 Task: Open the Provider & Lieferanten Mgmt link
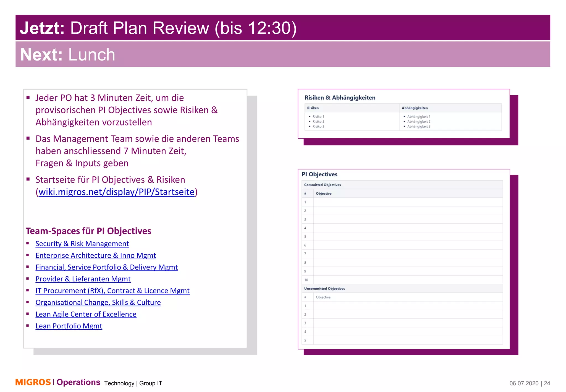point(83,279)
